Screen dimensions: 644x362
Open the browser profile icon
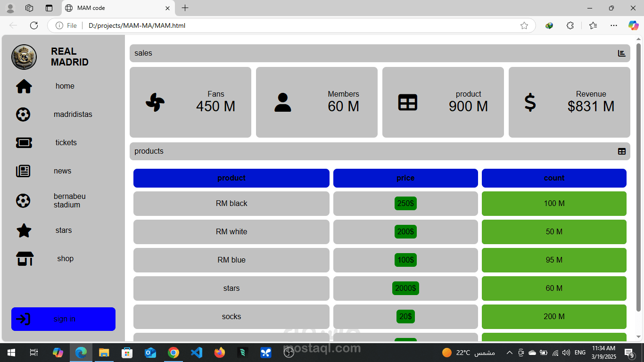click(10, 8)
